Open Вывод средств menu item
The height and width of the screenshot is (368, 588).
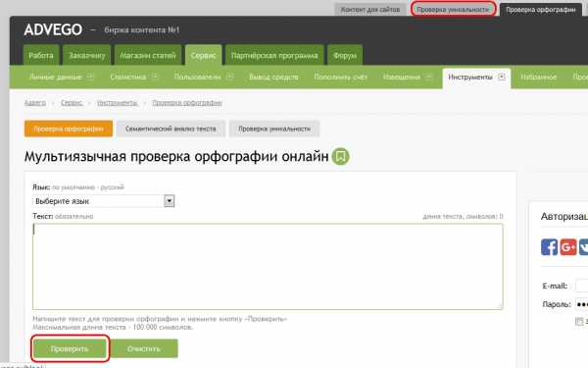273,77
